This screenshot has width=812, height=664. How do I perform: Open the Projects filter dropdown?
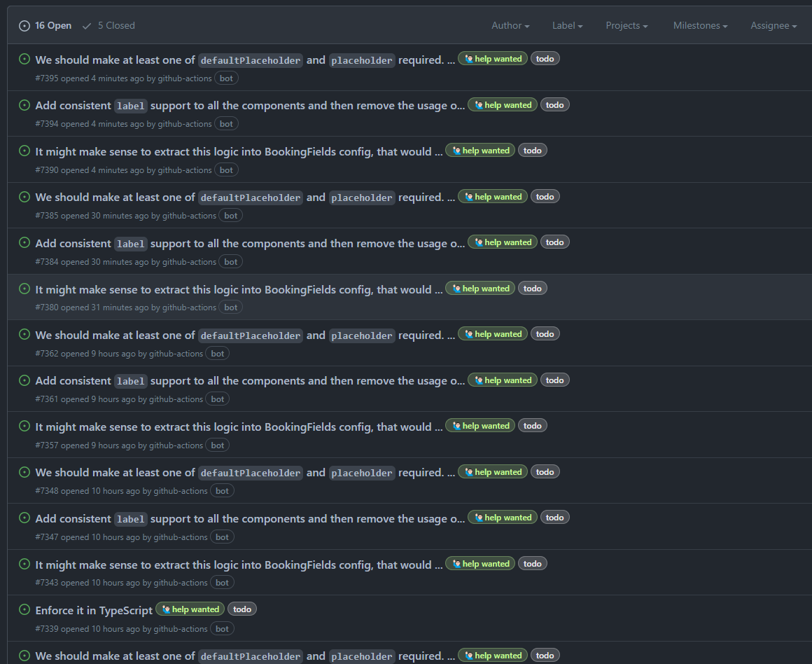point(626,25)
